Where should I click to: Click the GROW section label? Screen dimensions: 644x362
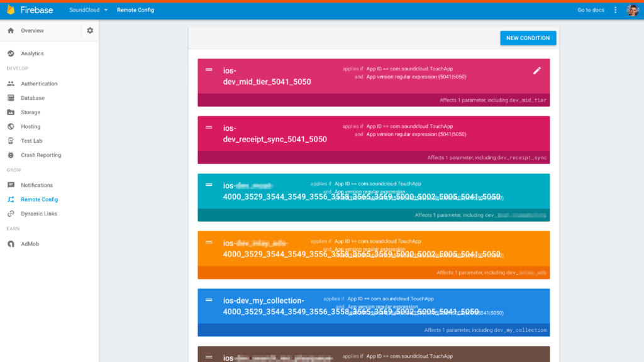tap(14, 170)
